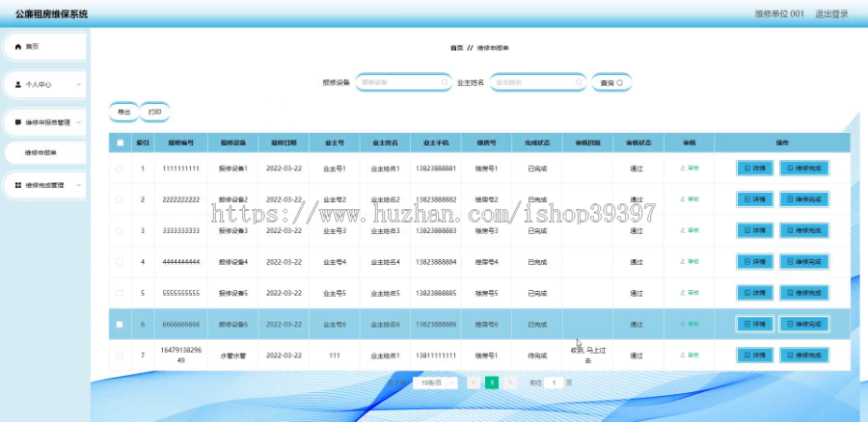Click the 查询 search button

[611, 83]
